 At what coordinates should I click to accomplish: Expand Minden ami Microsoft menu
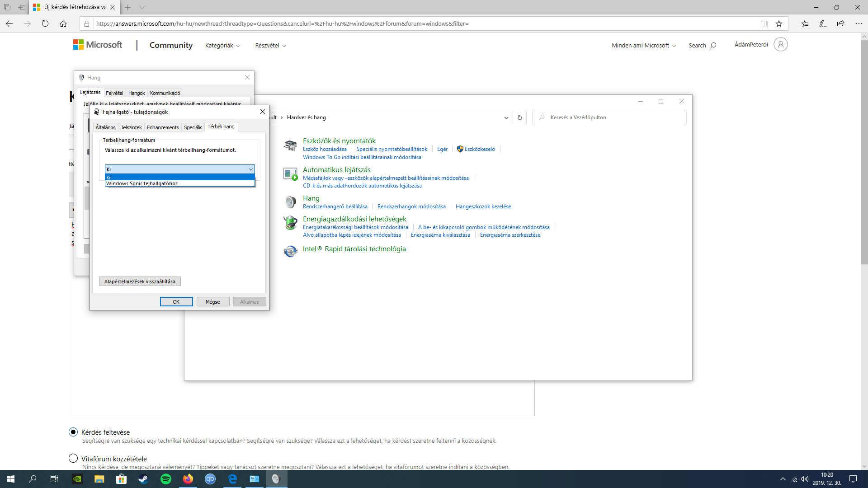(644, 46)
